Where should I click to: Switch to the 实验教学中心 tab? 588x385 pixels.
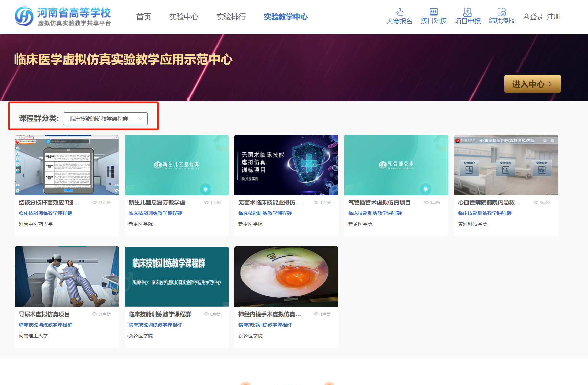click(x=285, y=17)
